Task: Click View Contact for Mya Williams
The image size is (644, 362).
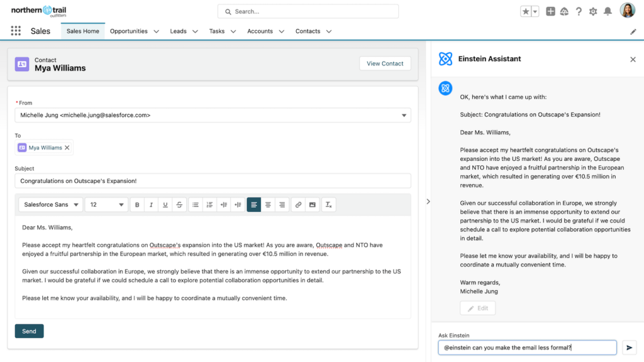Action: tap(384, 63)
